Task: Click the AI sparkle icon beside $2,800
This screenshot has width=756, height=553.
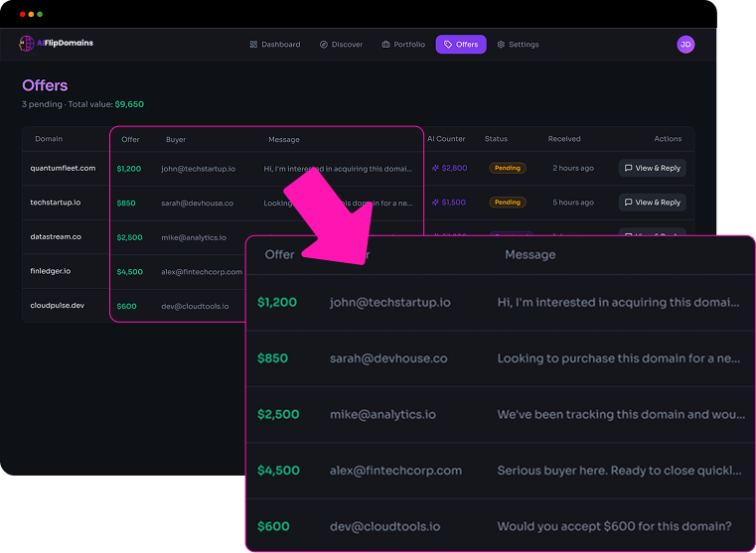Action: 435,169
